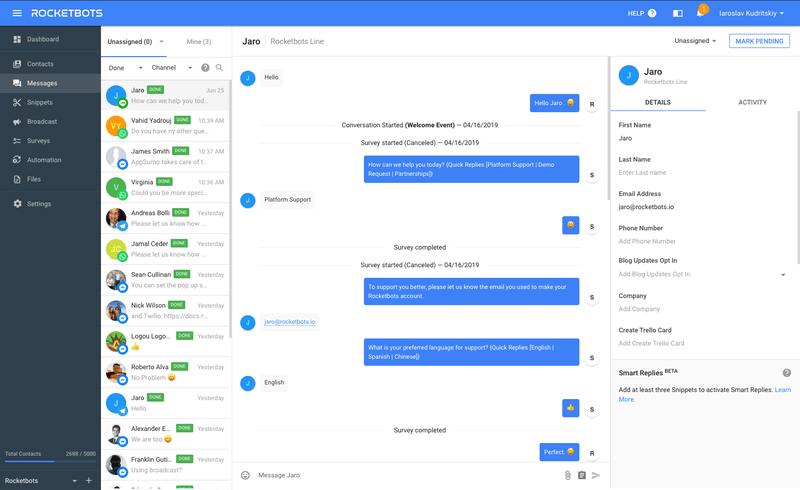
Task: Click the Rocketbots logo
Action: [67, 13]
